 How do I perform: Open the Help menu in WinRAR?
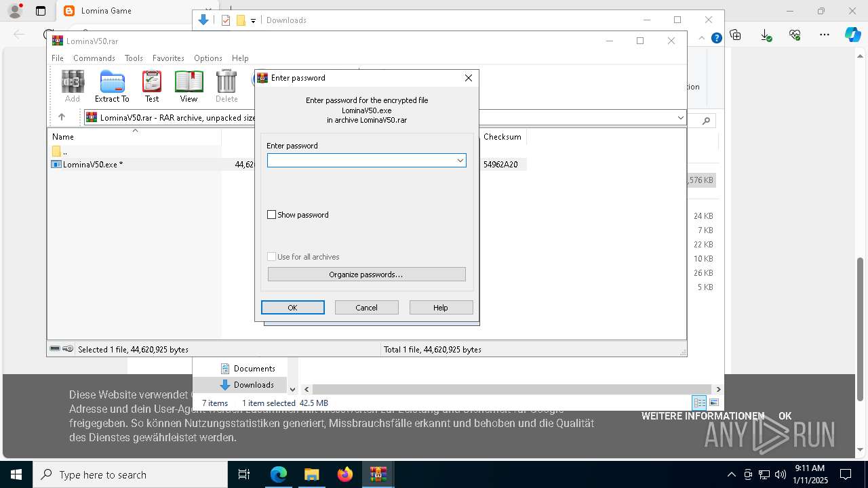coord(240,58)
